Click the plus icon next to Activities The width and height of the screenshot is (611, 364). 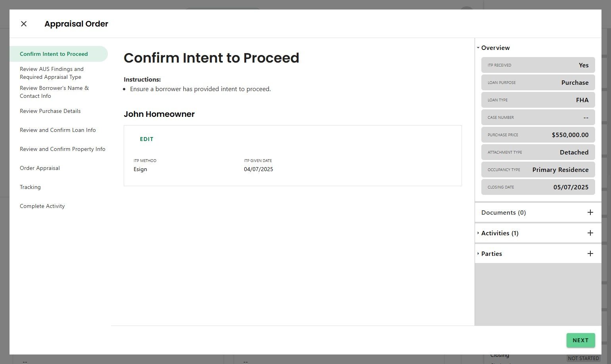tap(590, 233)
